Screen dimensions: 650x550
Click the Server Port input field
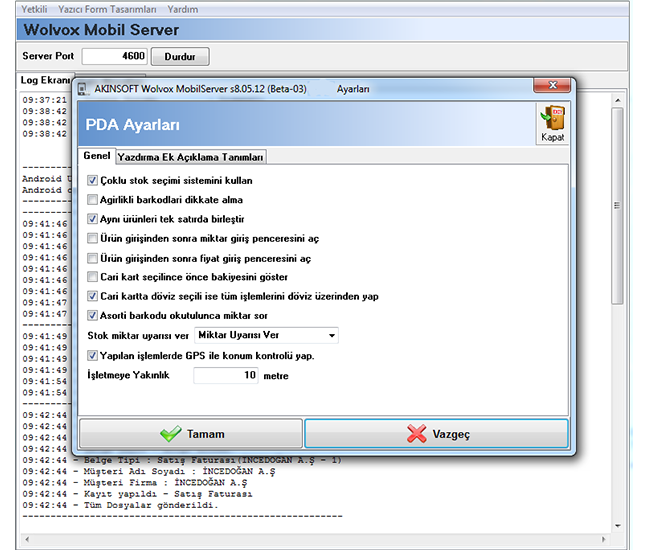point(114,56)
